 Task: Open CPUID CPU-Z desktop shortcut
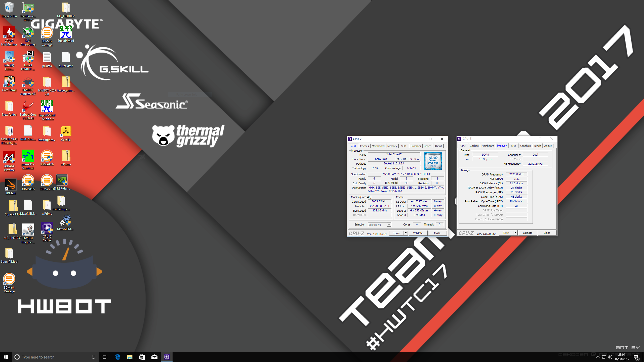click(47, 232)
